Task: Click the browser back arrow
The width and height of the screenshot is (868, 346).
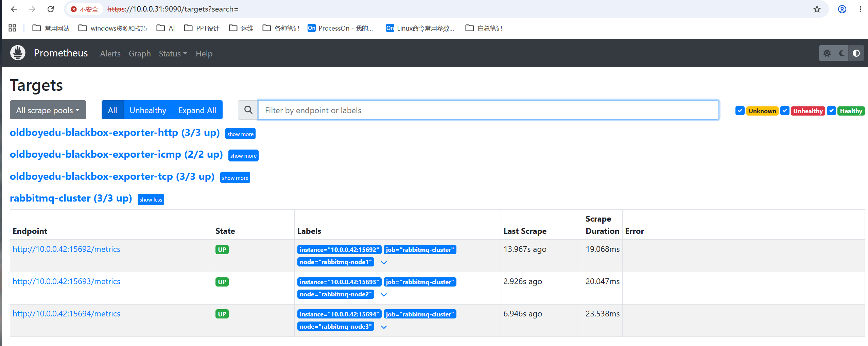Action: 14,9
